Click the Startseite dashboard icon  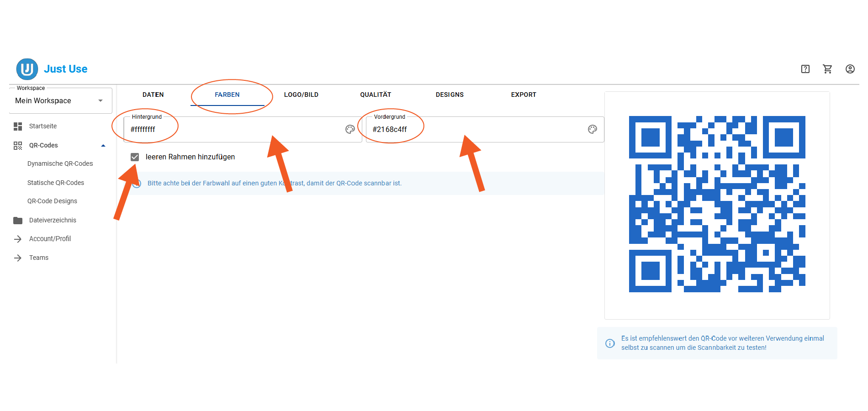(18, 126)
